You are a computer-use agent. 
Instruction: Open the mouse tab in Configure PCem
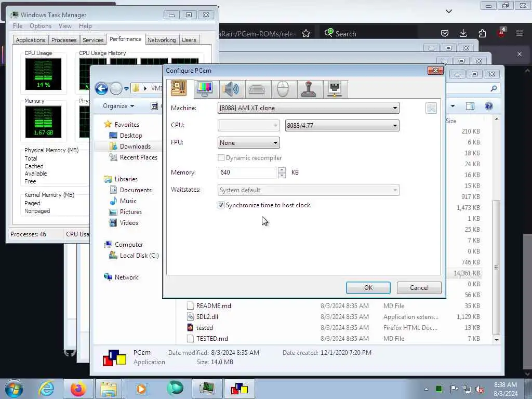283,89
